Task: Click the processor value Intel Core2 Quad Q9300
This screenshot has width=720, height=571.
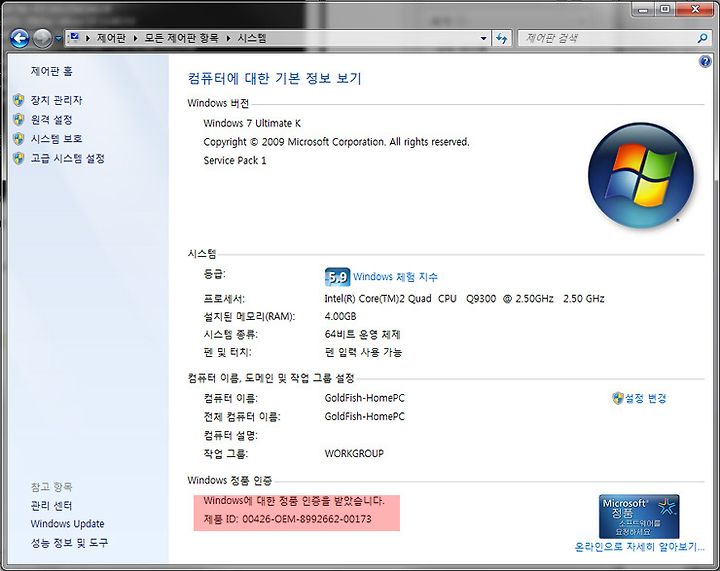Action: pos(464,299)
